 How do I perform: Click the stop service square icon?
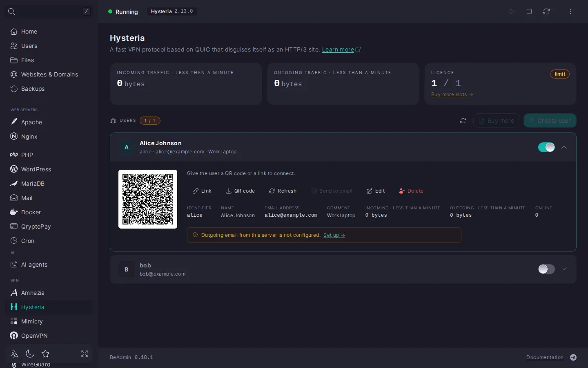coord(529,11)
